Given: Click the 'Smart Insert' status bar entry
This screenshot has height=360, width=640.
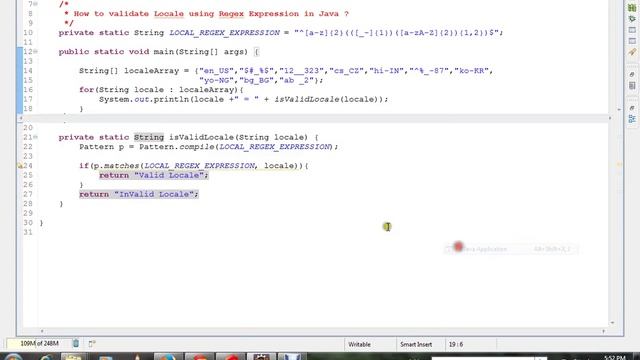Looking at the screenshot, I should [416, 344].
